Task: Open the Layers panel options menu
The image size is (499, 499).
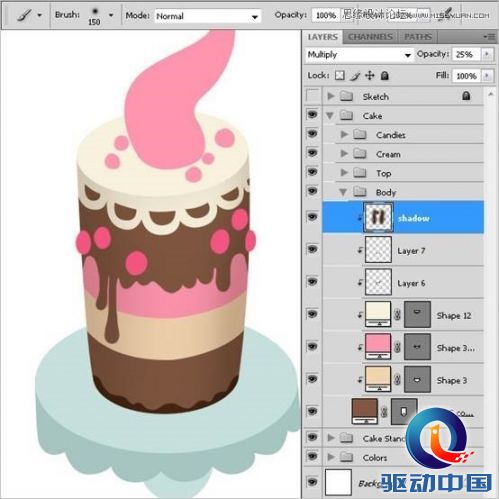Action: pos(489,37)
